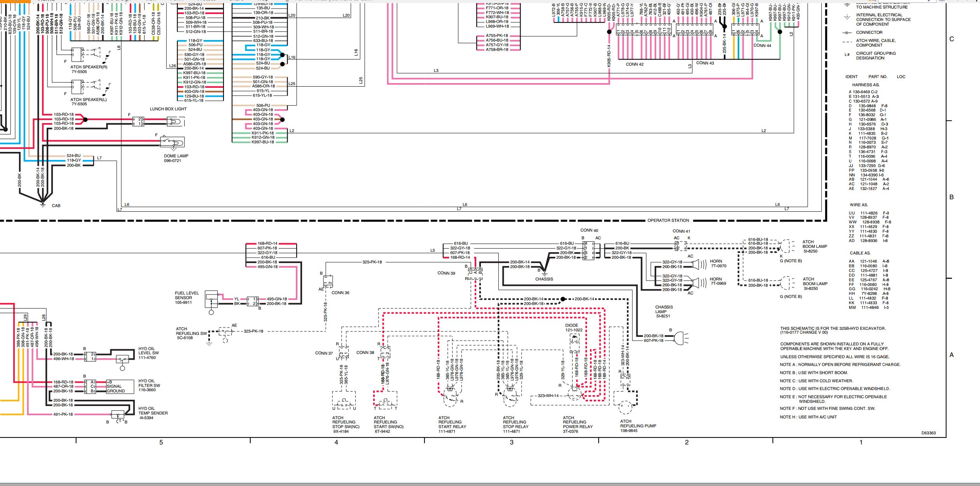980x486 pixels.
Task: Click the DOME LAMP 096-0721 label
Action: point(176,158)
